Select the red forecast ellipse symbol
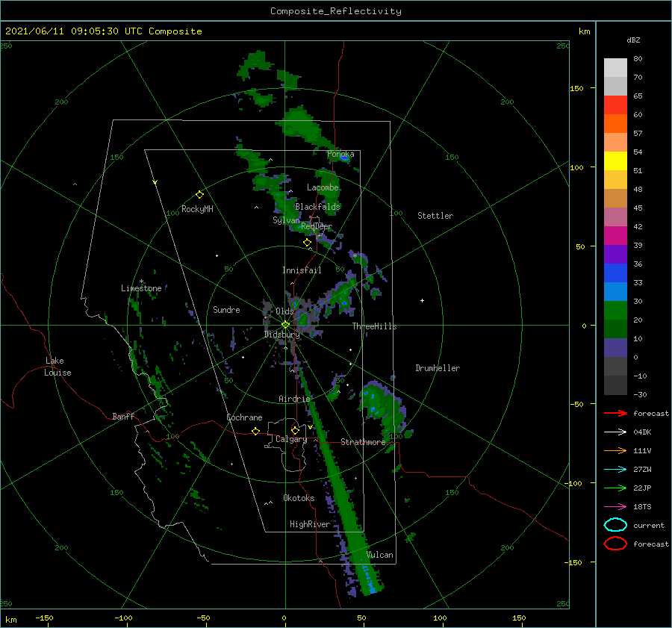672x628 pixels. (x=615, y=544)
